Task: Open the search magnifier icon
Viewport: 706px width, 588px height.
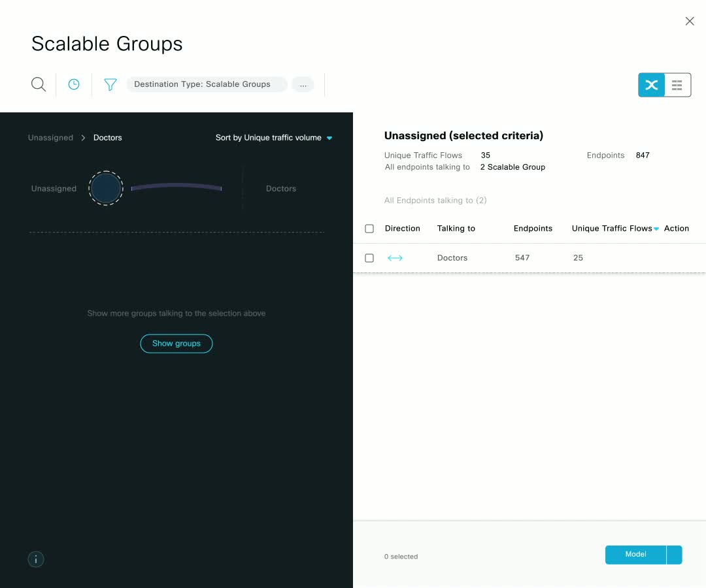Action: coord(39,84)
